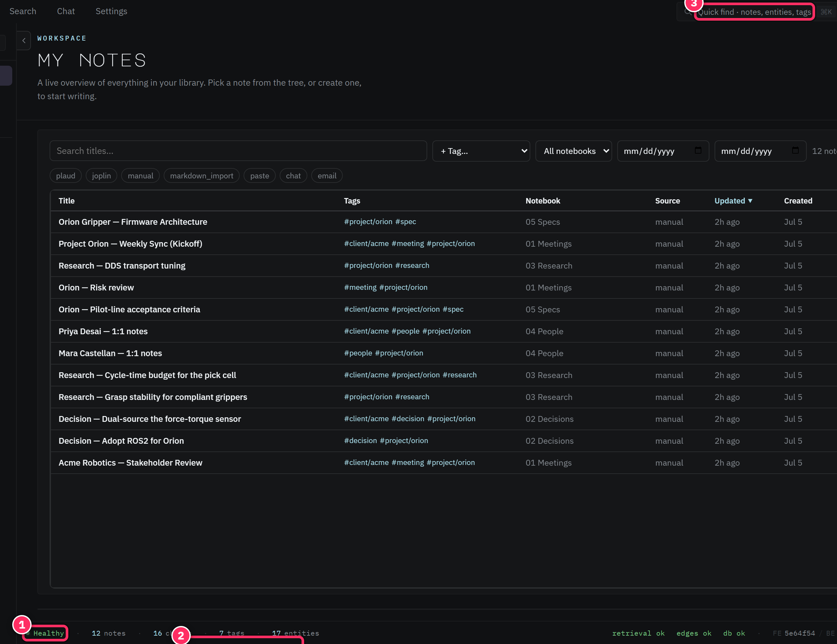837x644 pixels.
Task: Click #client/acme tag in Weekly Sync row
Action: [x=366, y=243]
